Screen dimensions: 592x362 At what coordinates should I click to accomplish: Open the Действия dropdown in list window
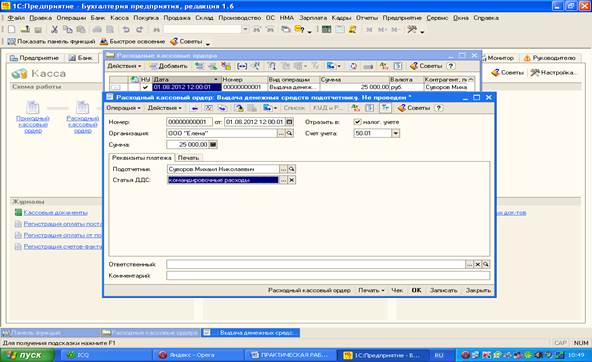click(x=124, y=66)
